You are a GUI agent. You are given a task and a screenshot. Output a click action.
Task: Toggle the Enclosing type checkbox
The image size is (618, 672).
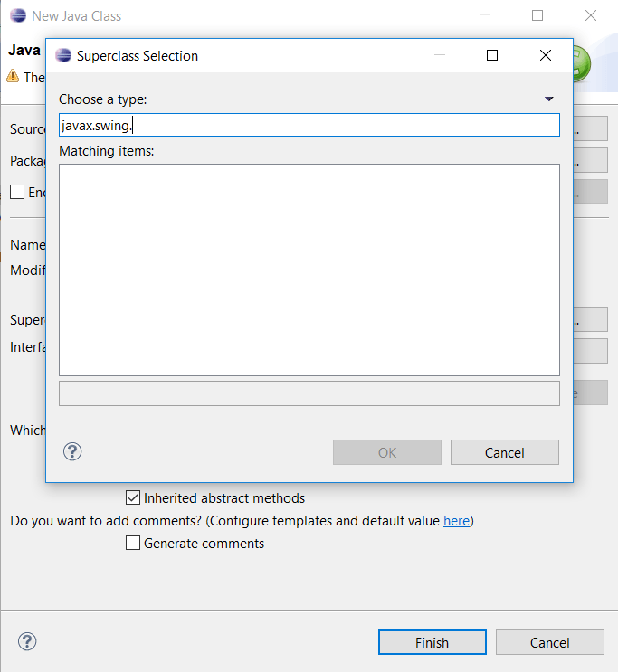[x=17, y=192]
